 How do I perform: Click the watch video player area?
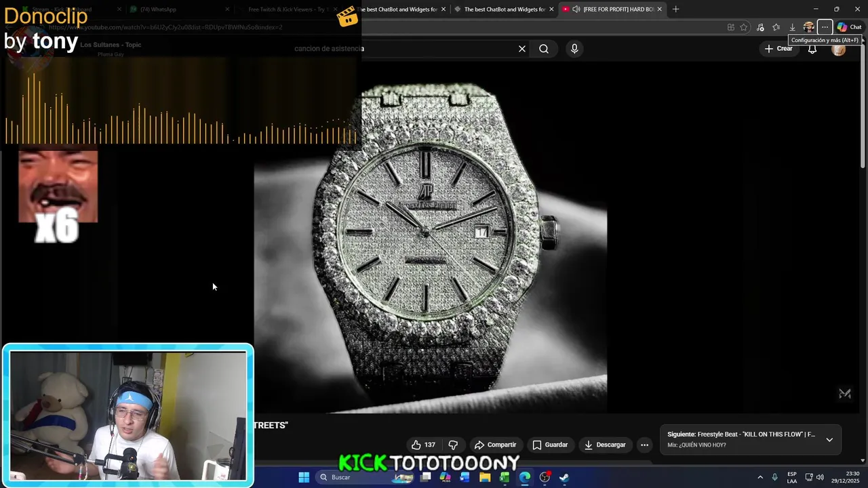click(x=431, y=237)
